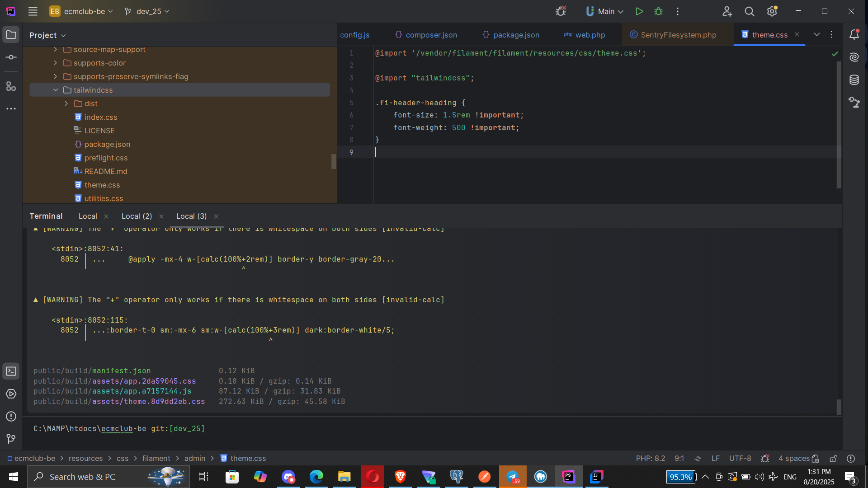Open LICENSE file in project tree
Viewport: 868px width, 488px height.
99,131
